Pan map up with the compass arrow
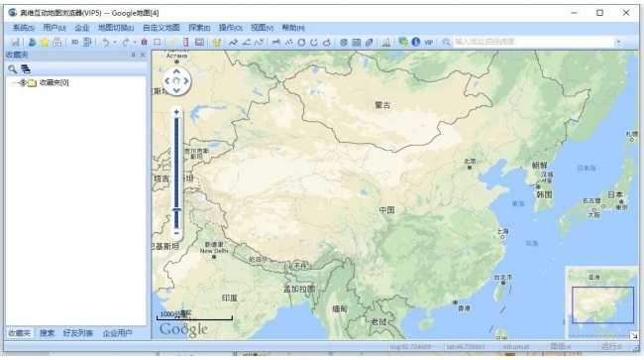The height and width of the screenshot is (360, 644). point(176,71)
